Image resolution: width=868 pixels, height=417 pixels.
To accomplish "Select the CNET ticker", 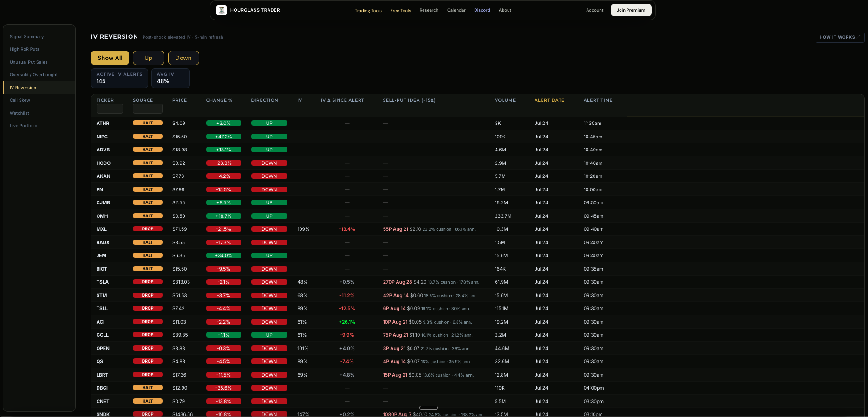I will 103,402.
